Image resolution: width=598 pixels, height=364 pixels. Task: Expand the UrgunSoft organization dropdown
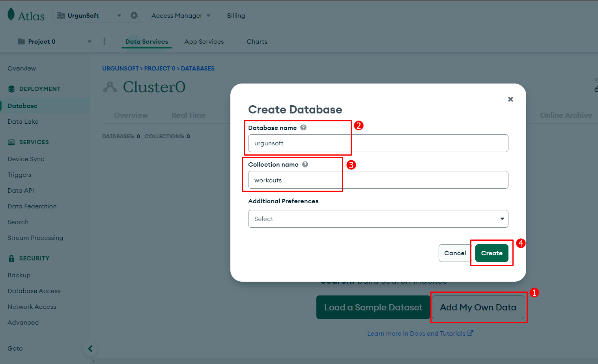click(x=119, y=16)
